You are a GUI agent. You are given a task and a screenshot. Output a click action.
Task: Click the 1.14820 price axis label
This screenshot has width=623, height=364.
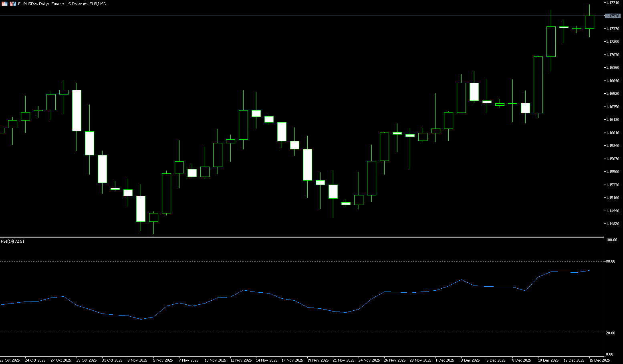(613, 224)
